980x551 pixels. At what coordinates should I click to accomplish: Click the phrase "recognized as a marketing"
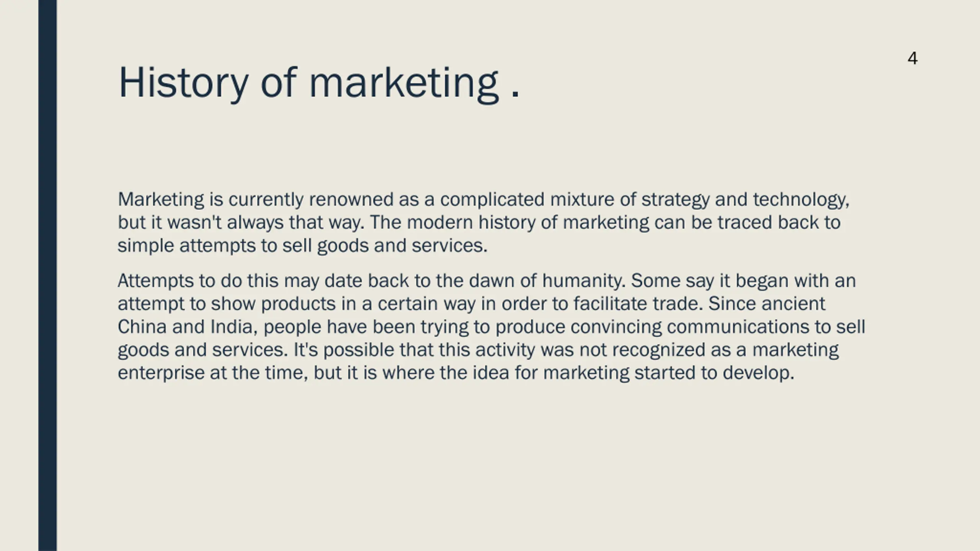725,350
